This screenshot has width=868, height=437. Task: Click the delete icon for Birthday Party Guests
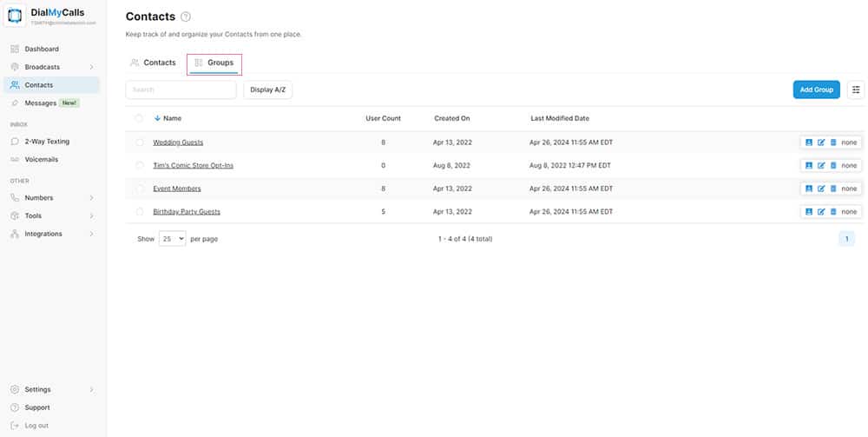(833, 212)
